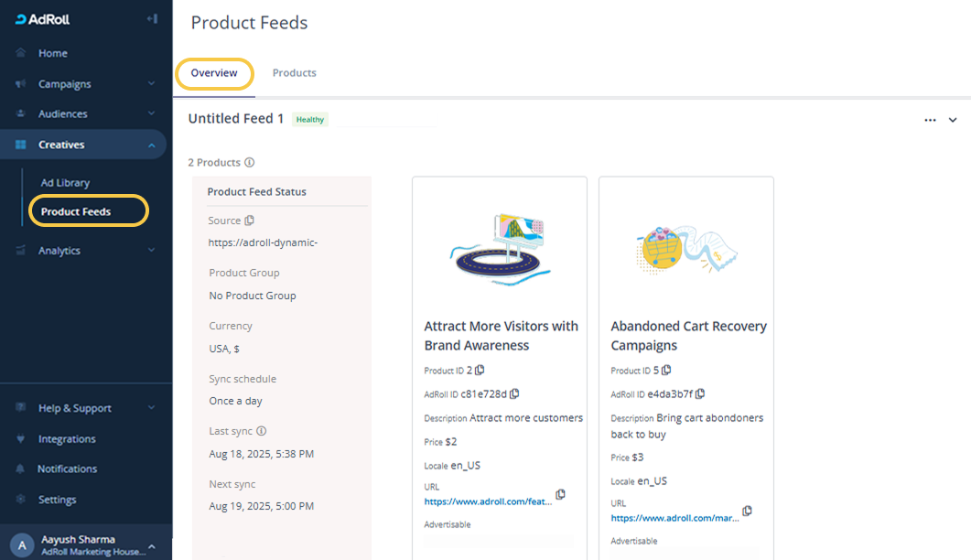Go to Integrations in the sidebar

[x=67, y=439]
